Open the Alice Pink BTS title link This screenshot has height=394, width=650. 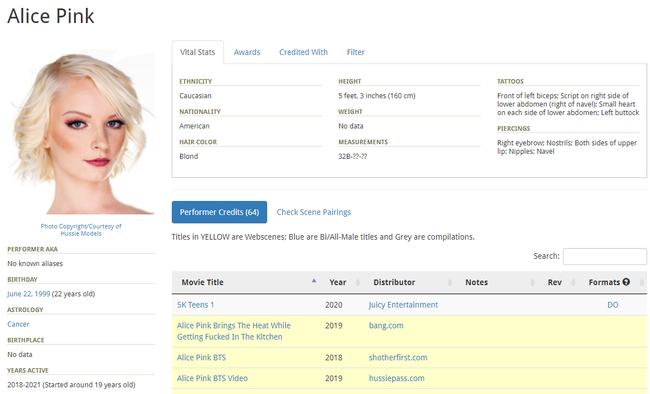click(201, 358)
